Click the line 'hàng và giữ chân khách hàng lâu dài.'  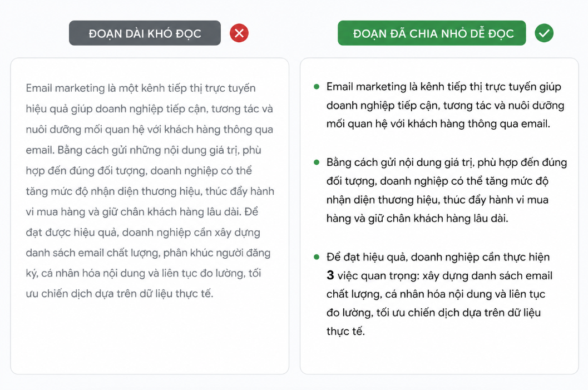click(417, 218)
